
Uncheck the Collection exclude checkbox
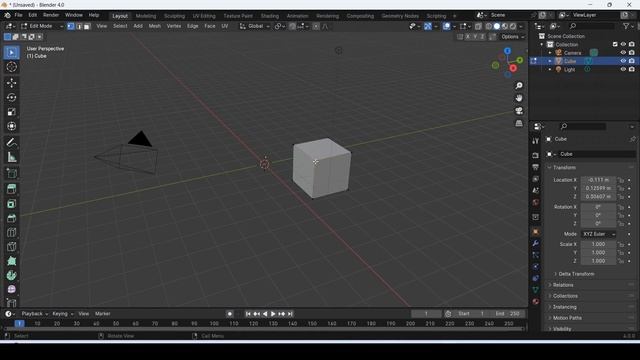point(615,44)
